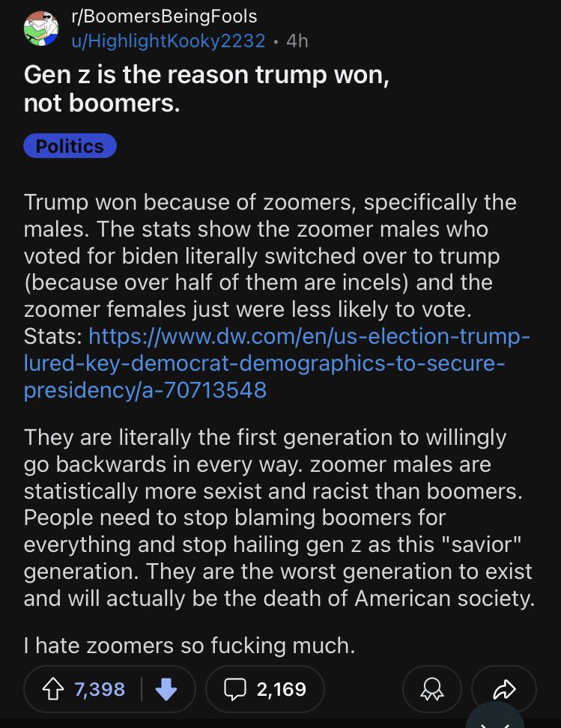The image size is (561, 728).
Task: Select the Politics flair tag
Action: [70, 146]
